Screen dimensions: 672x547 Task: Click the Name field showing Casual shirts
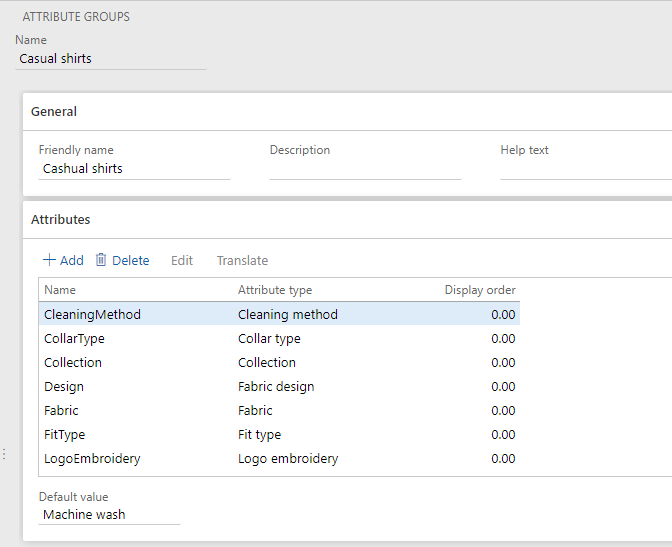pyautogui.click(x=111, y=59)
